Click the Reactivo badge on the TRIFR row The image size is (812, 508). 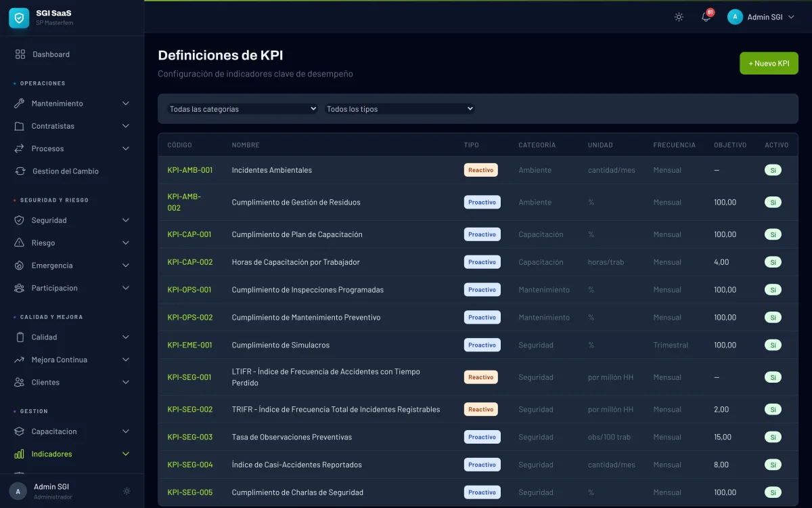[481, 409]
